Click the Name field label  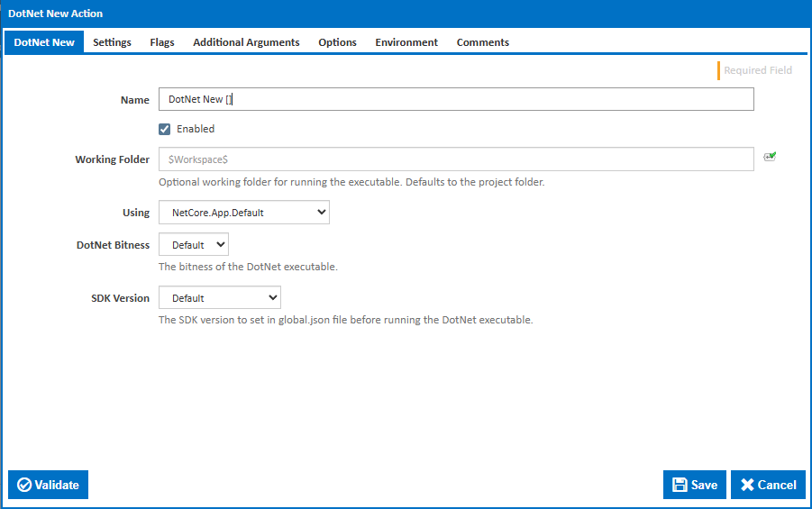[134, 100]
